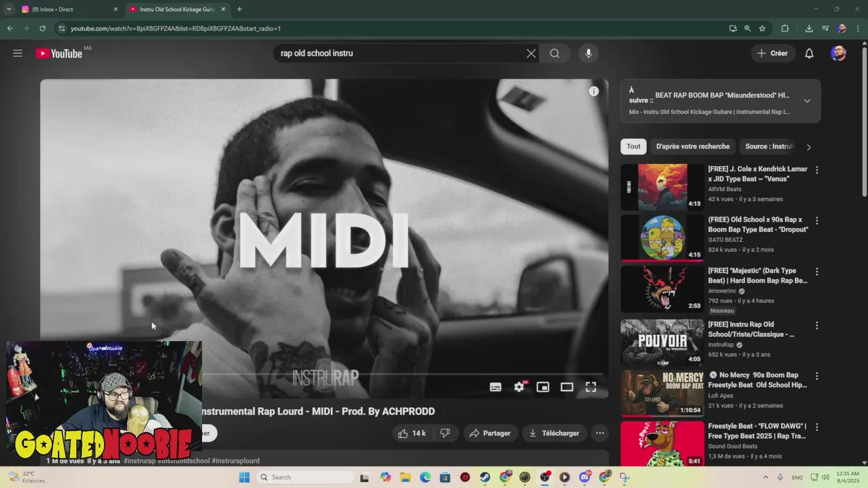This screenshot has width=868, height=488.
Task: Reload the page
Action: click(42, 28)
